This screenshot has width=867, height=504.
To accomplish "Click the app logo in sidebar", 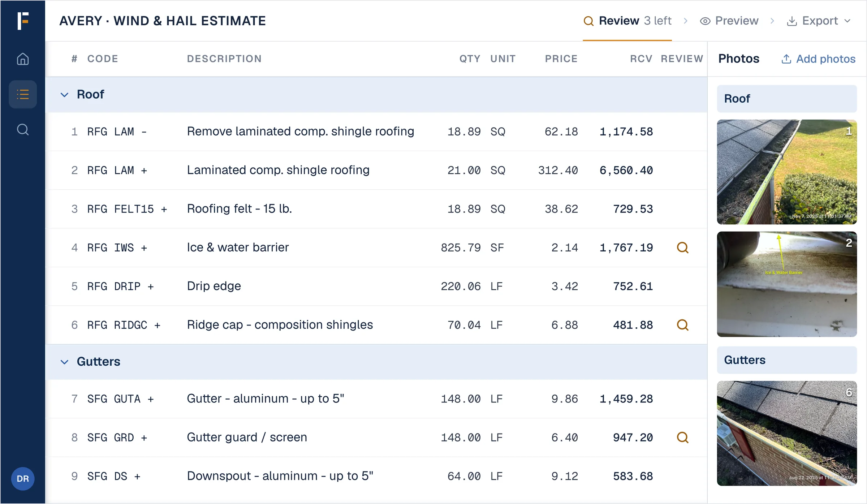I will (x=23, y=21).
